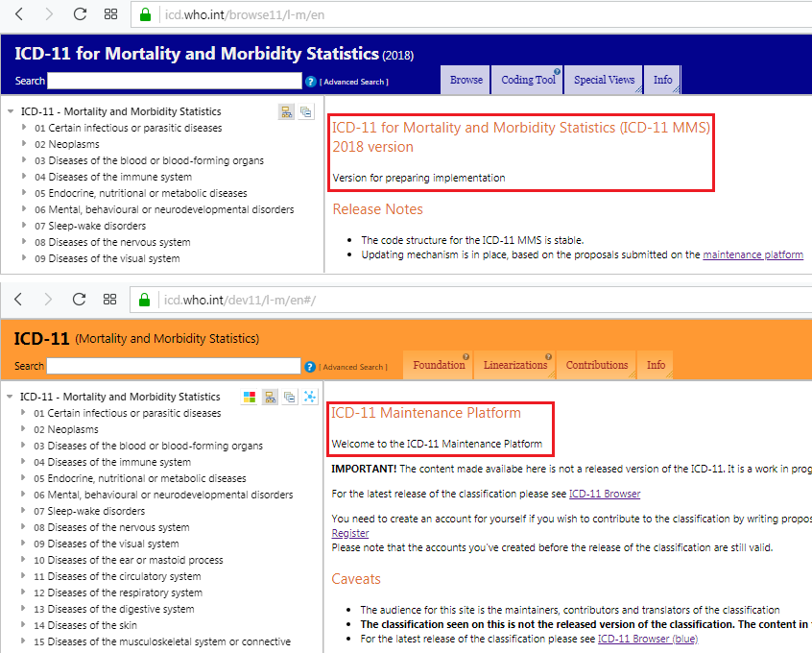Expand 06 Mental, behavioural disorders in the blue page
Image resolution: width=812 pixels, height=653 pixels.
coord(24,208)
